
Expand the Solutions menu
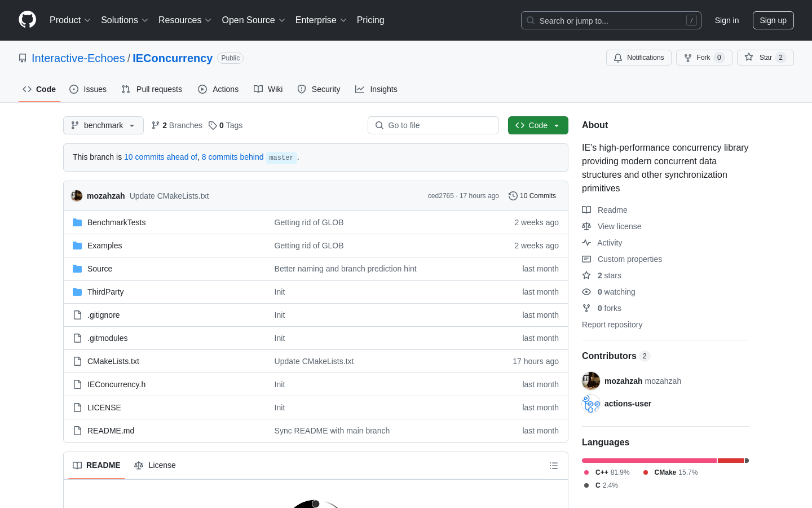[125, 20]
